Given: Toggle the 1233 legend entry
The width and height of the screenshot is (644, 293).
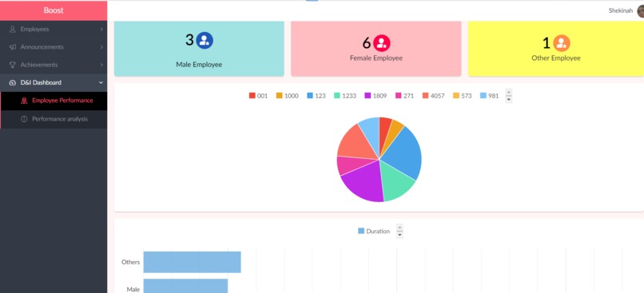Looking at the screenshot, I should pyautogui.click(x=345, y=96).
